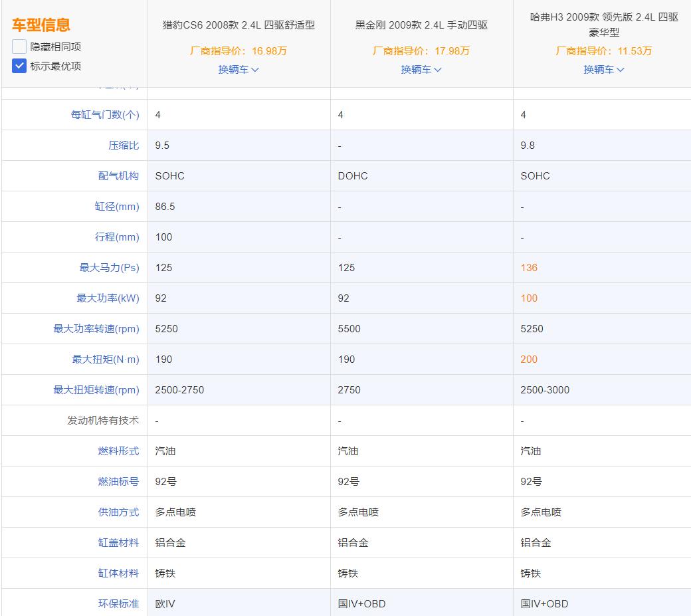The image size is (691, 616).
Task: Click the 缸盖材料 parameter link
Action: tap(118, 542)
